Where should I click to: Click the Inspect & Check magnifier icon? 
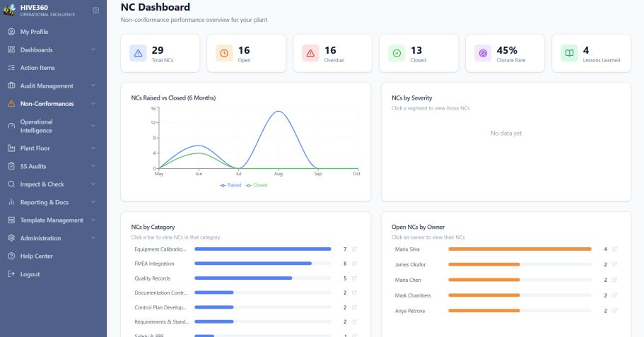[x=11, y=184]
